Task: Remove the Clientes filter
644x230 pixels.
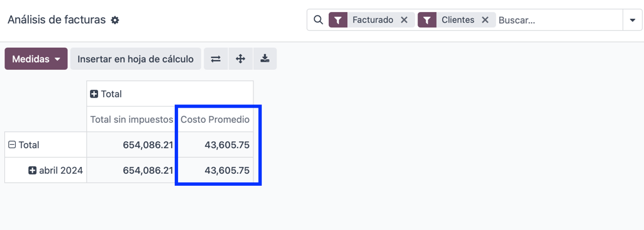Action: (485, 20)
